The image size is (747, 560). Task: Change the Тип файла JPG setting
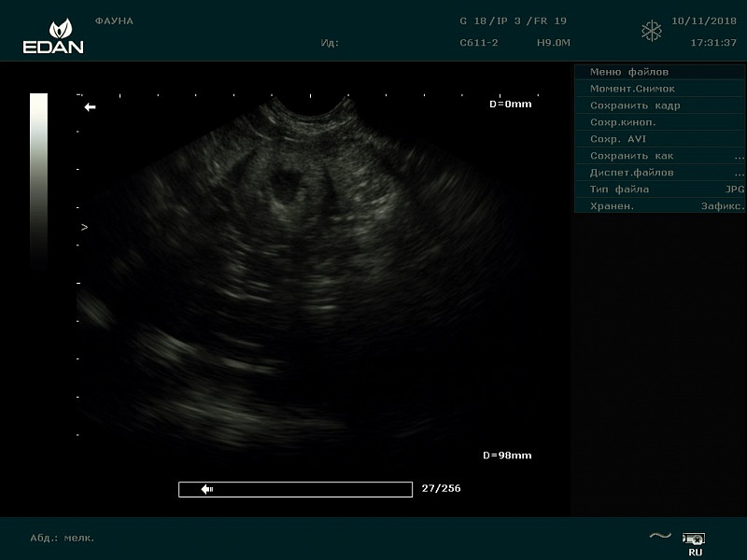pyautogui.click(x=659, y=189)
